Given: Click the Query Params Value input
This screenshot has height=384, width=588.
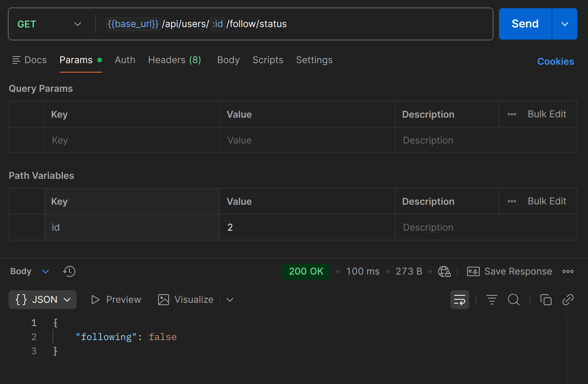Looking at the screenshot, I should click(307, 140).
